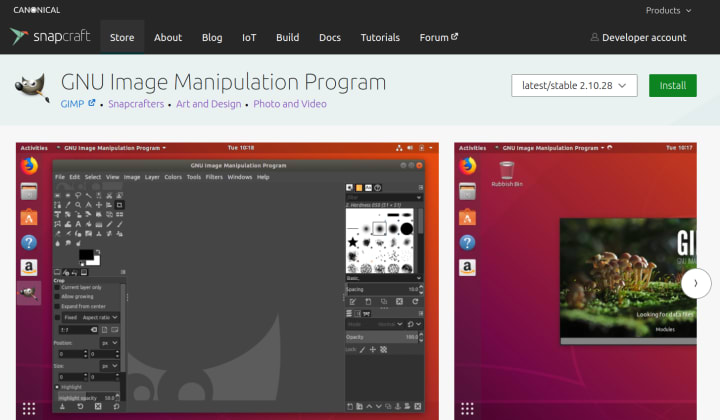Open the Developer account link
Image resolution: width=720 pixels, height=420 pixels.
(x=639, y=38)
